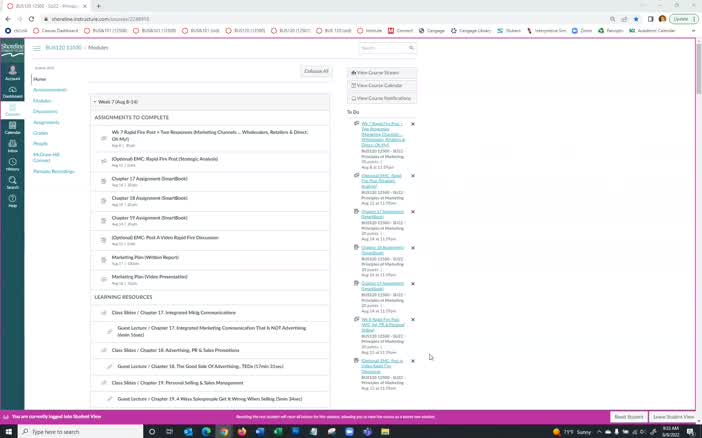Image resolution: width=702 pixels, height=438 pixels.
Task: Collapse the Week 7 (Aug 8-14) module
Action: [95, 102]
